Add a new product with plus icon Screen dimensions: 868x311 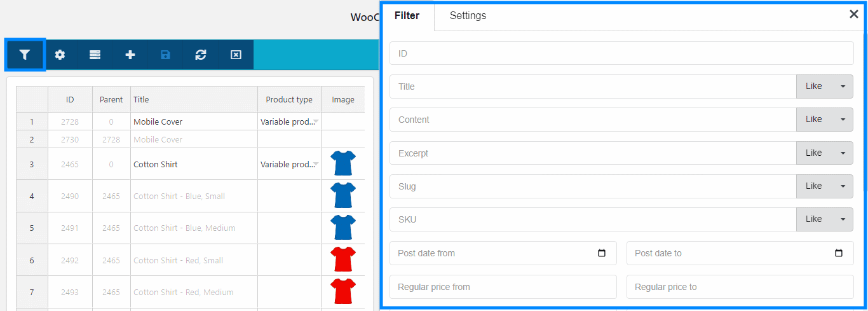(x=130, y=55)
